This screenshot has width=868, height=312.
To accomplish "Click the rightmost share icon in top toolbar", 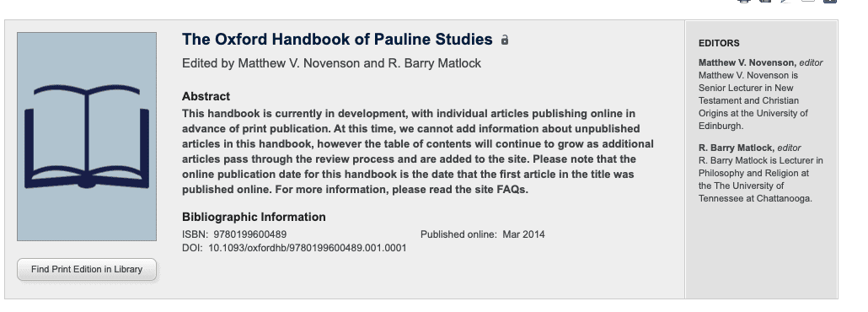I will [x=829, y=1].
